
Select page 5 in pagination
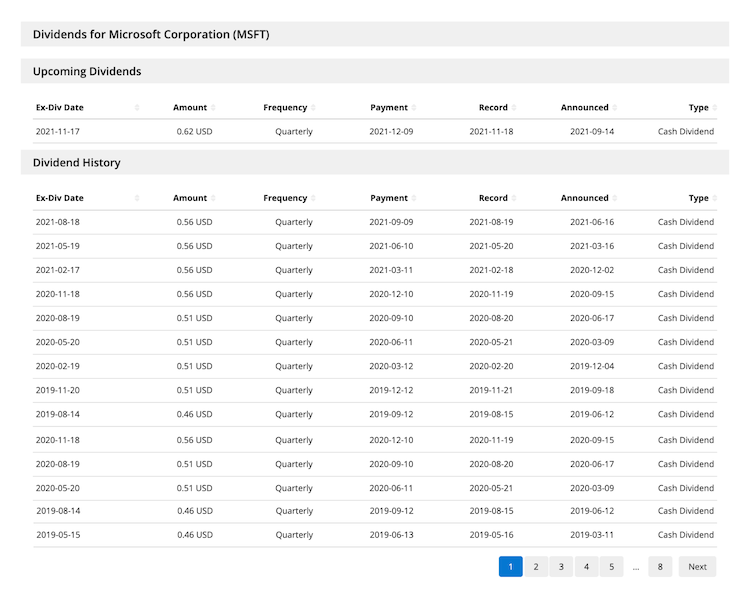(612, 567)
